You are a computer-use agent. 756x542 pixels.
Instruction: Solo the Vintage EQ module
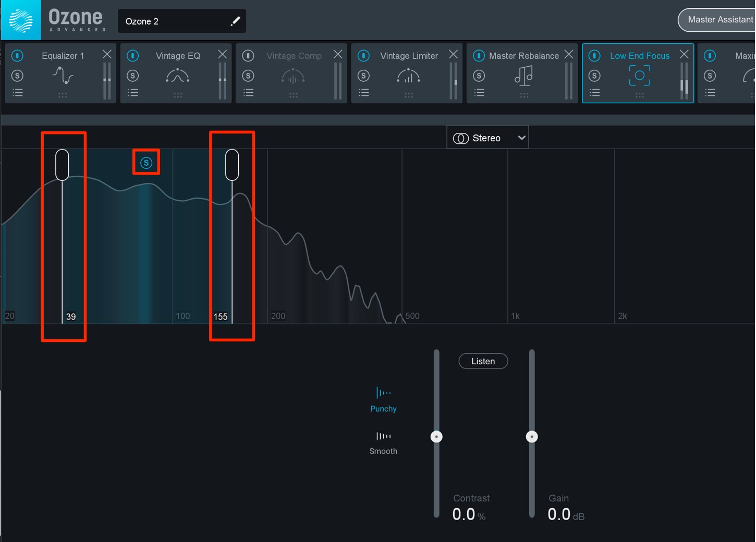pyautogui.click(x=133, y=76)
